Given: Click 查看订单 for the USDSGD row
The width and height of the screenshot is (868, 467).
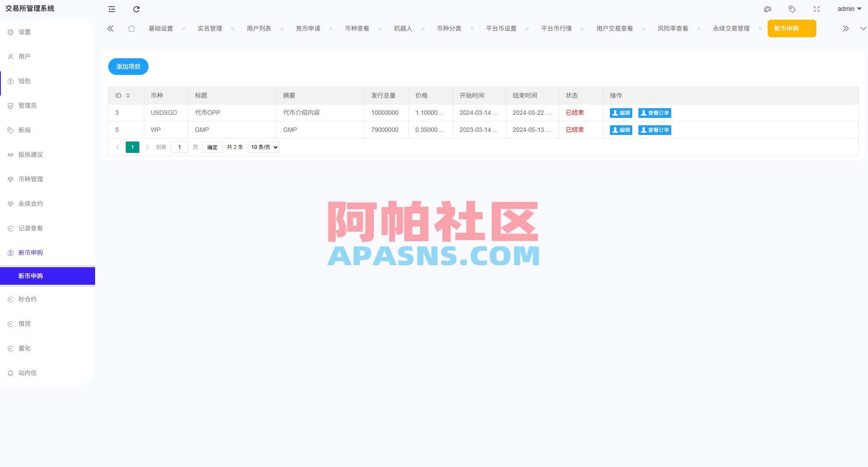Looking at the screenshot, I should [x=655, y=113].
